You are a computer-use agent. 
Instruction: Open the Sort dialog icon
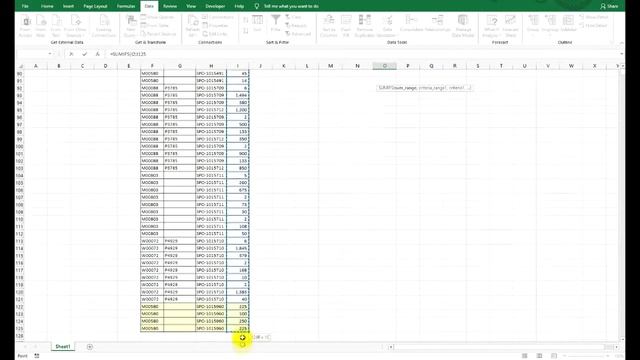click(x=257, y=24)
